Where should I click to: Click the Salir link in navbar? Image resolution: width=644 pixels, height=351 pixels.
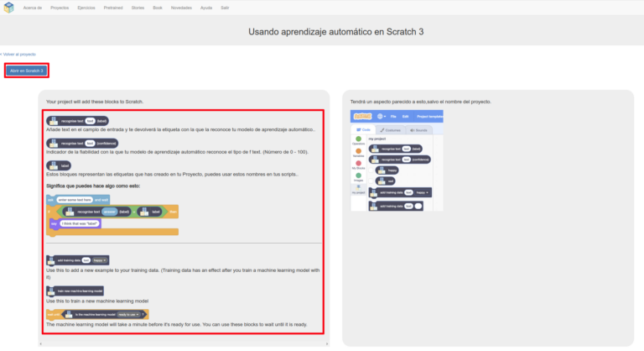(226, 8)
